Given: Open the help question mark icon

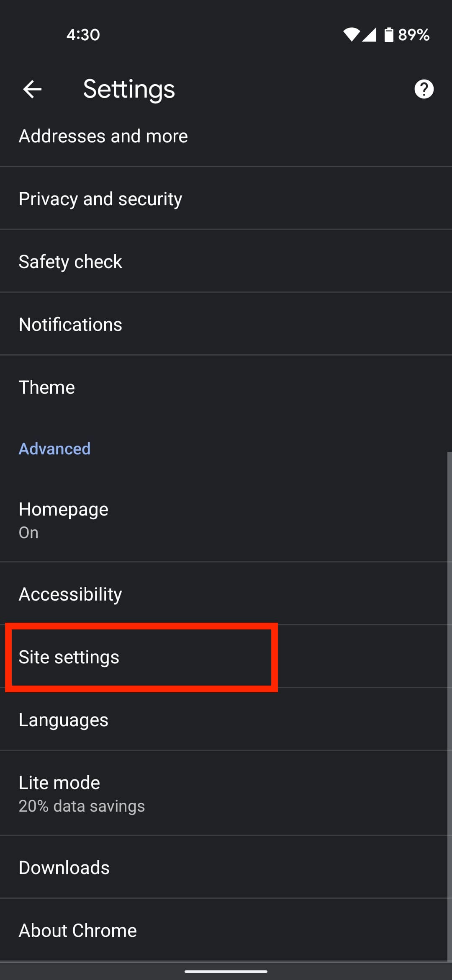Looking at the screenshot, I should click(424, 89).
